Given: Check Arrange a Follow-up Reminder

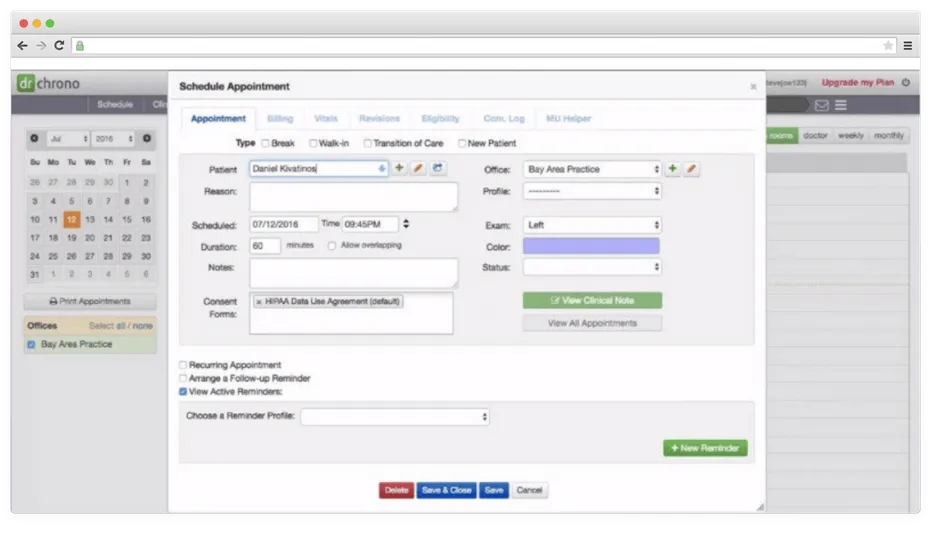Looking at the screenshot, I should pos(183,378).
